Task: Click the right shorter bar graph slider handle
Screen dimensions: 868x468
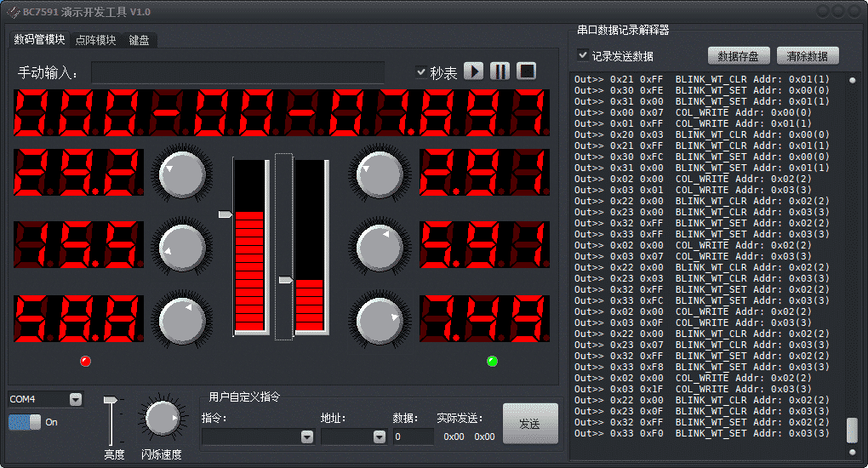Action: click(286, 280)
